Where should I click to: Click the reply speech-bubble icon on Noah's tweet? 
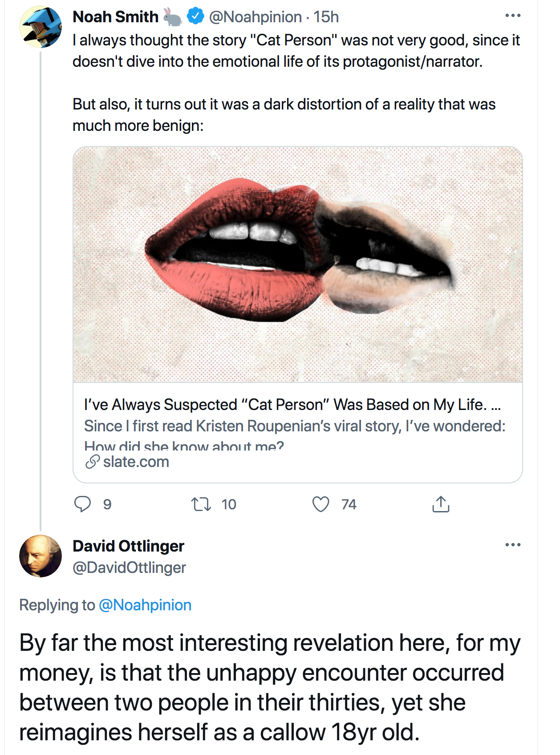[82, 504]
